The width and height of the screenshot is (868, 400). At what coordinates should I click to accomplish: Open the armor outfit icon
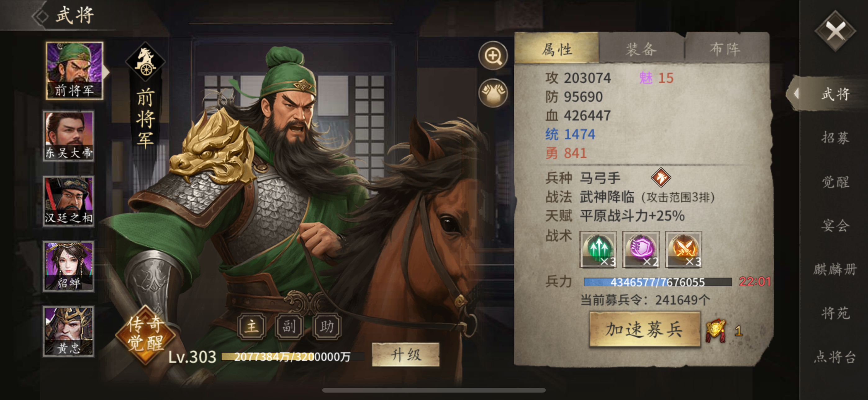click(493, 93)
